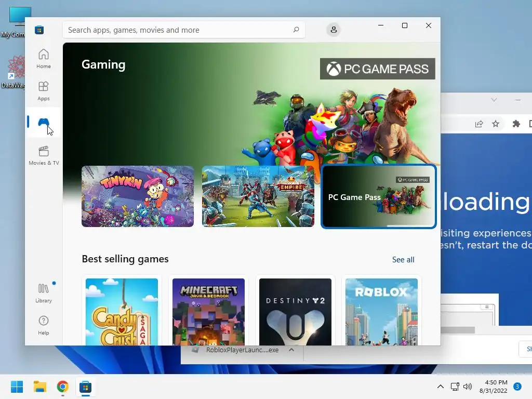Expand RobloxPlayerLauncher download options chevron
This screenshot has height=399, width=532.
(291, 350)
